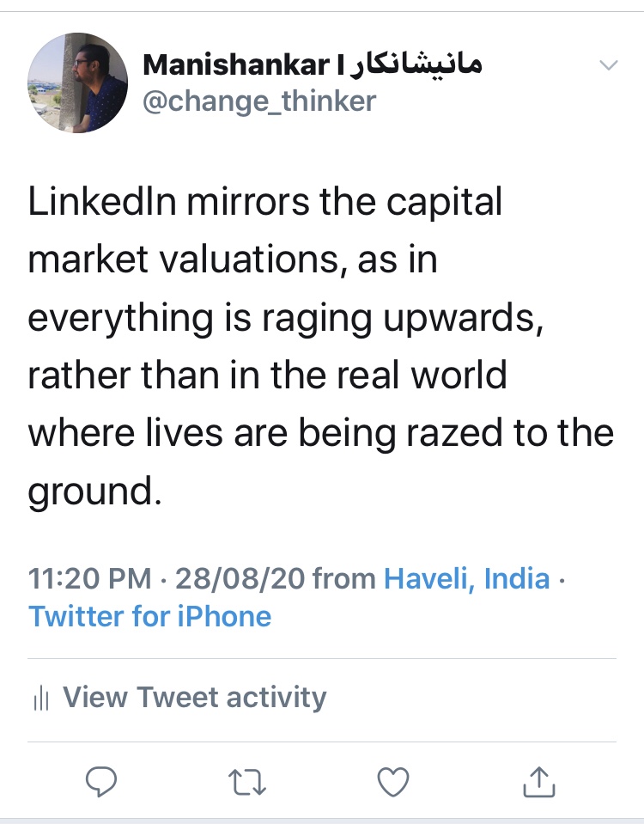This screenshot has width=644, height=824.
Task: Open the Haveli, India location link
Action: pyautogui.click(x=466, y=578)
